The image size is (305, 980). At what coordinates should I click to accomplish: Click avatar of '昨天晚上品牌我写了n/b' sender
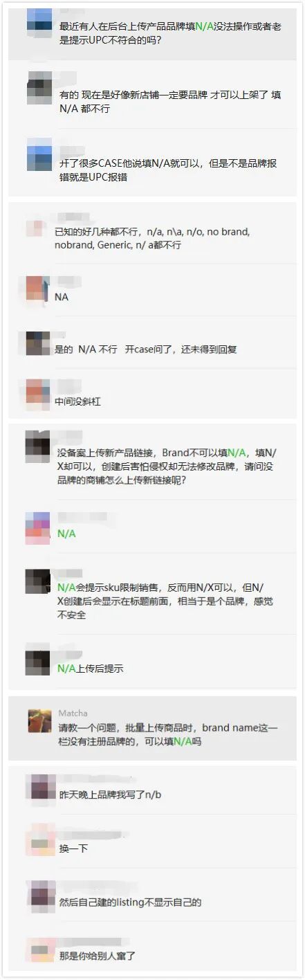39,788
